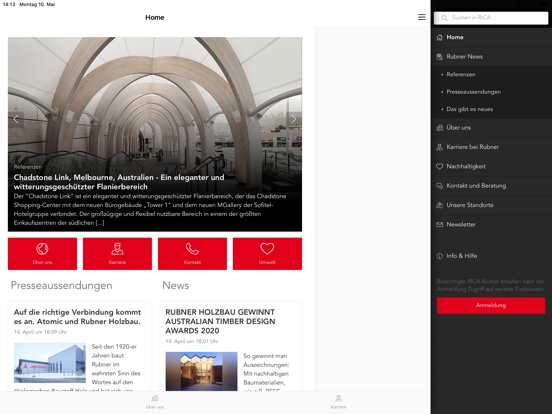Viewport: 552px width, 414px height.
Task: Click the Nachhaltigkeit heart icon
Action: click(439, 167)
